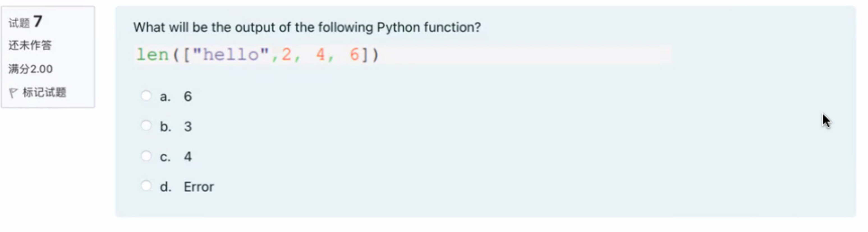Select radio button for option a
This screenshot has height=232, width=868.
coord(146,96)
